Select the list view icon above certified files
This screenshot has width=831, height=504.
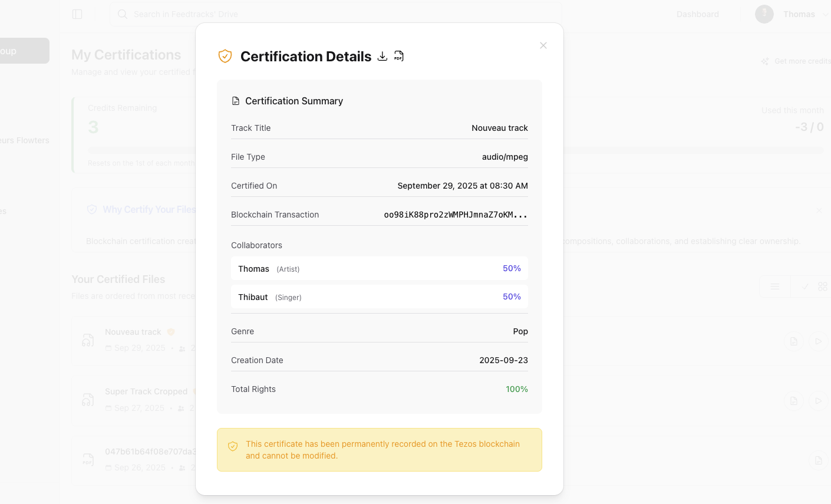(x=774, y=286)
